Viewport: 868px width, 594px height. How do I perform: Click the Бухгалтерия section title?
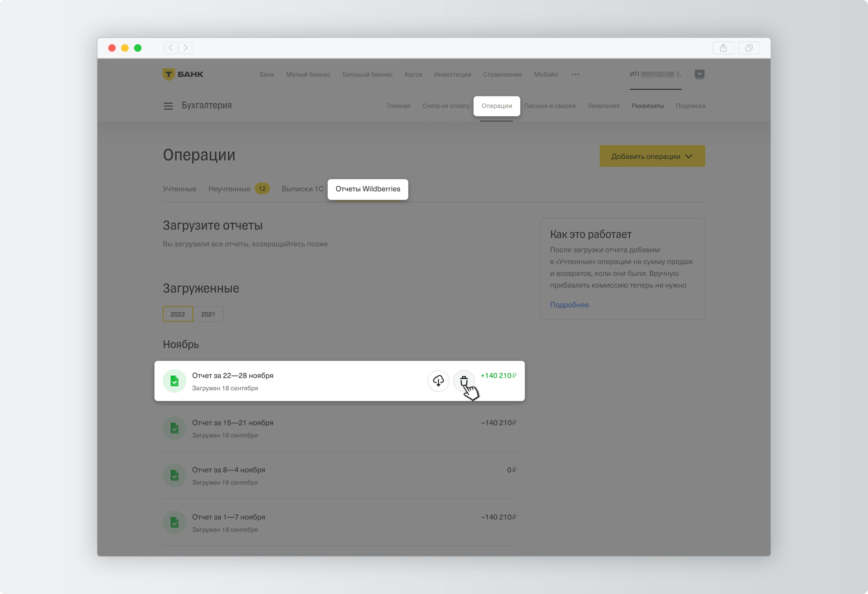click(207, 105)
